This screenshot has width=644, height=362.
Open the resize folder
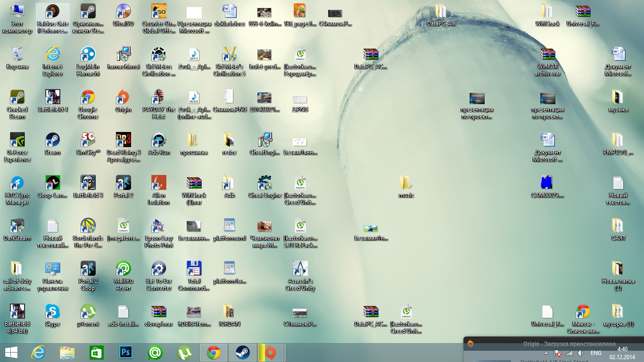coord(230,144)
